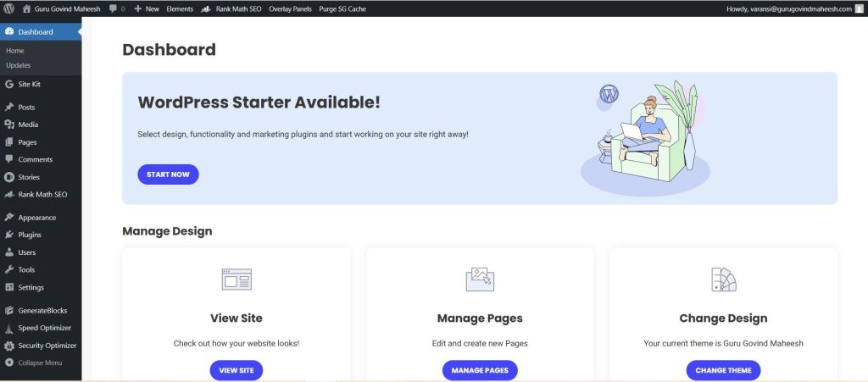Click the Rank Math chart icon in admin bar
Image resolution: width=868 pixels, height=382 pixels.
click(206, 8)
